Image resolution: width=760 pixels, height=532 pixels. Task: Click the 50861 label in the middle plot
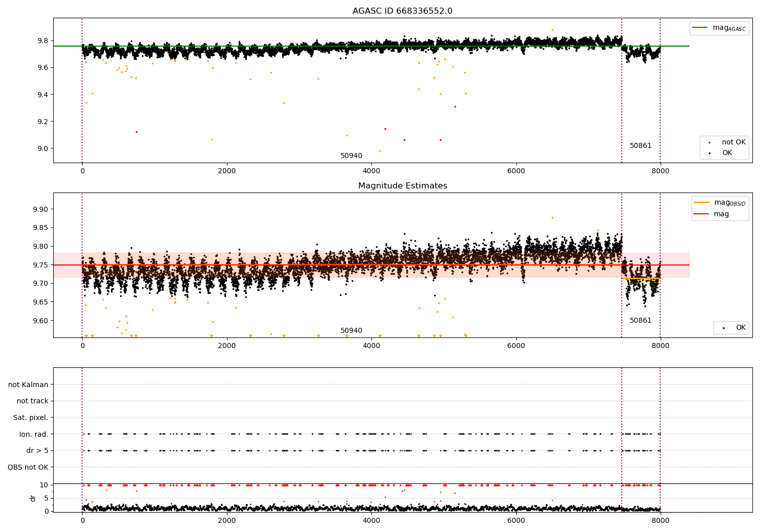coord(640,320)
